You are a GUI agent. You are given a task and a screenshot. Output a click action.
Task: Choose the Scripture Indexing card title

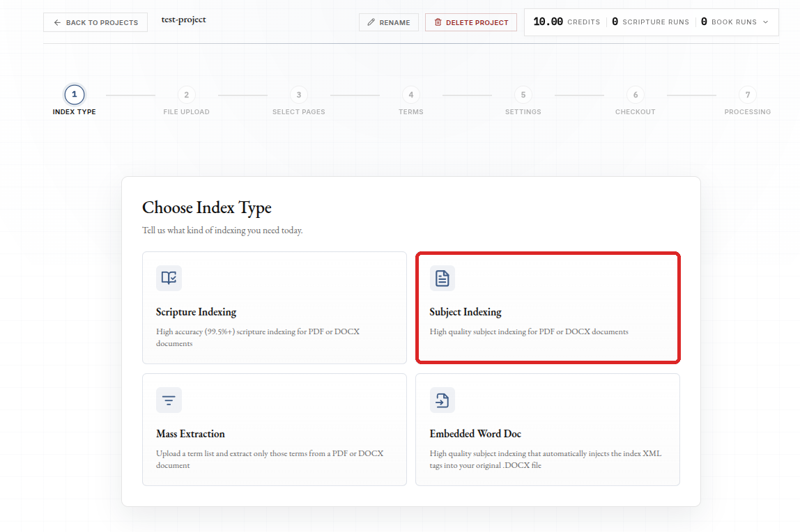tap(196, 312)
